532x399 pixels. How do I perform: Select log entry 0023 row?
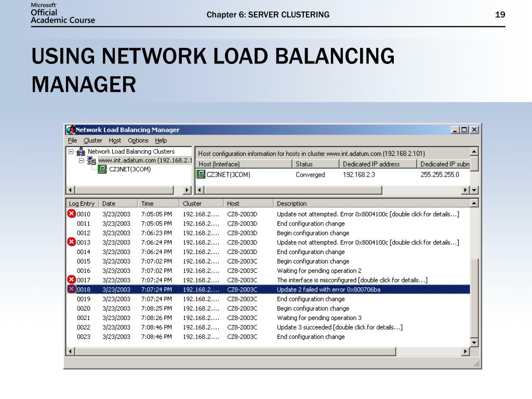pos(268,337)
